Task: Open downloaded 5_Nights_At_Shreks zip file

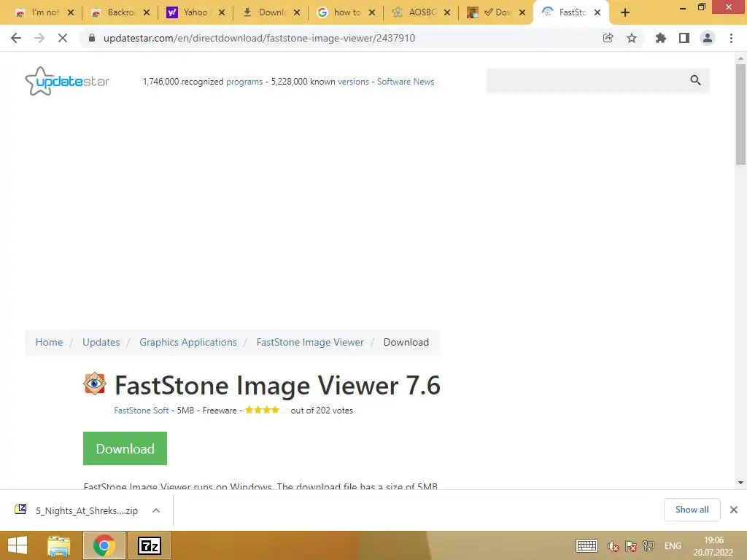Action: pyautogui.click(x=87, y=510)
